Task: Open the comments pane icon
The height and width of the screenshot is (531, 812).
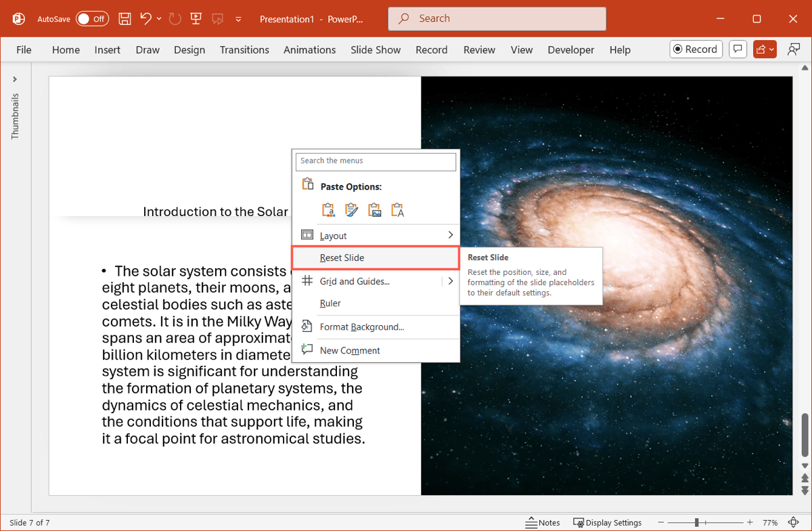Action: pos(738,49)
